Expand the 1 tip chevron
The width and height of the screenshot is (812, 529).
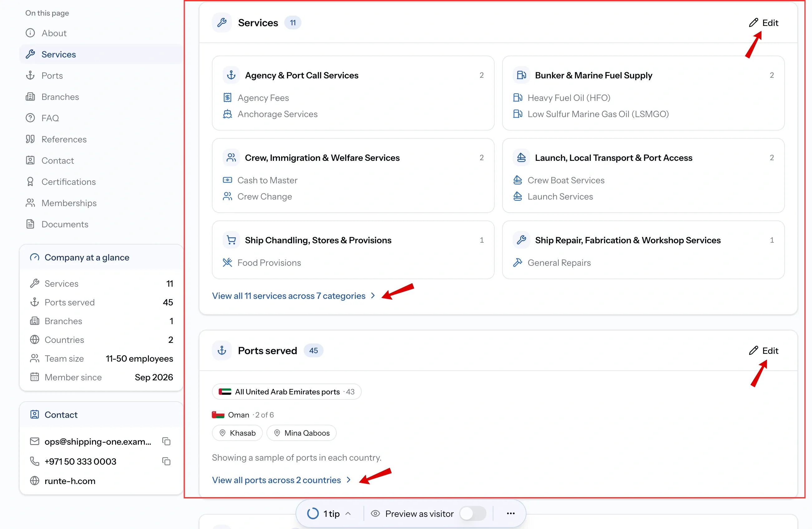[x=348, y=514]
